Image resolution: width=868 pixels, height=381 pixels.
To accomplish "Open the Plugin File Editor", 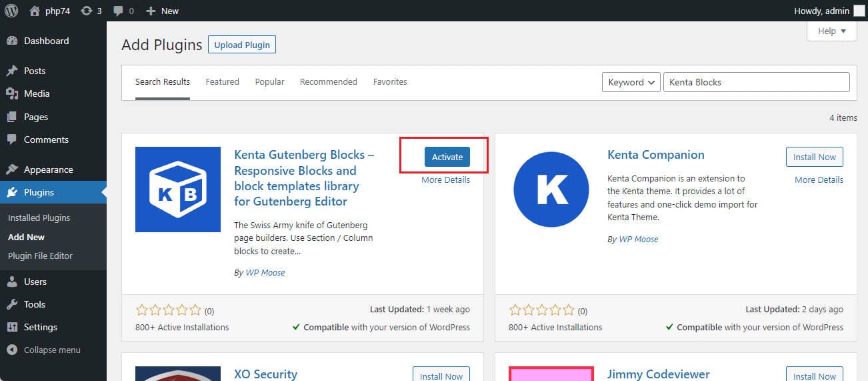I will tap(40, 256).
